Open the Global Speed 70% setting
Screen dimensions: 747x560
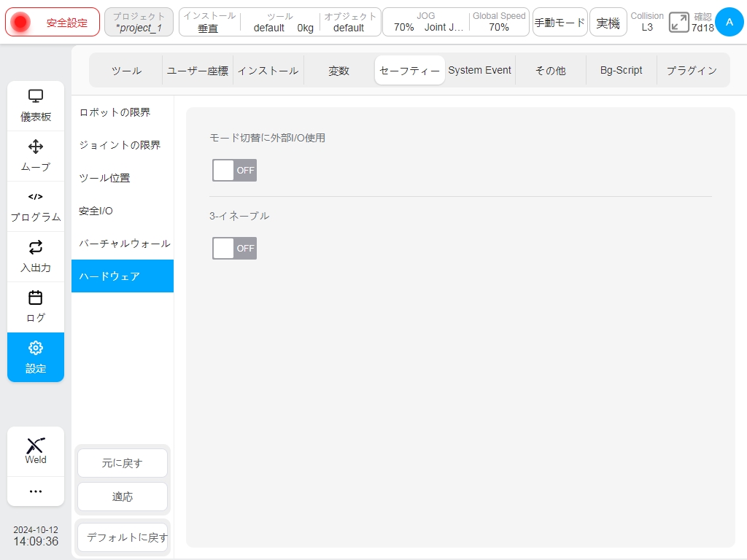tap(499, 22)
